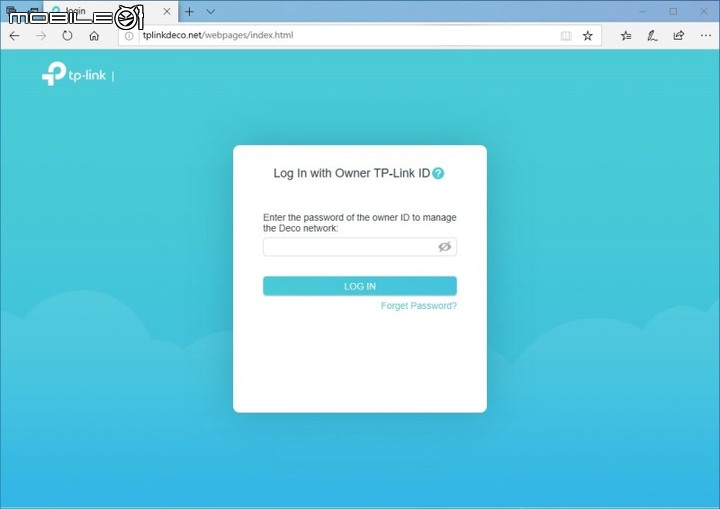The image size is (720, 509).
Task: Expand the tab preview chevron
Action: pos(211,12)
